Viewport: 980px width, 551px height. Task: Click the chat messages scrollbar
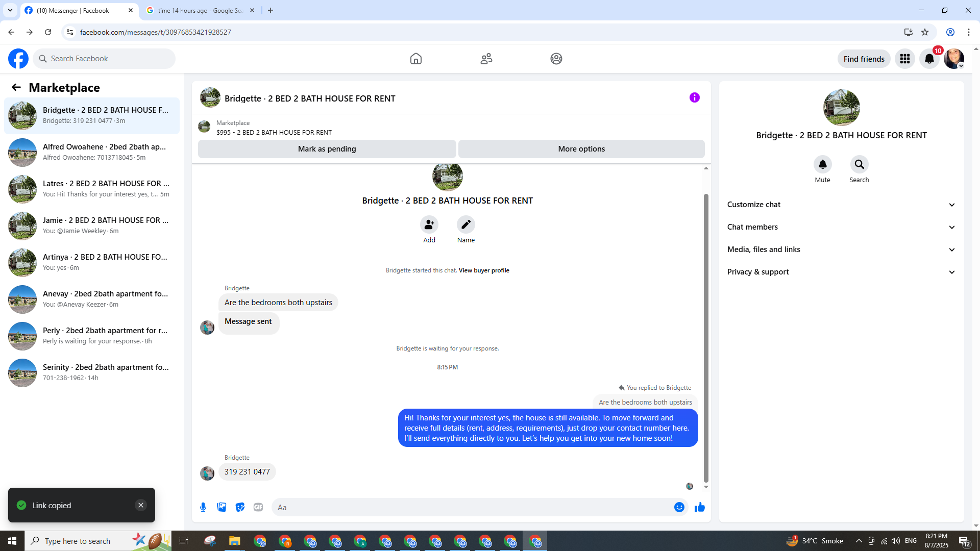tap(706, 338)
